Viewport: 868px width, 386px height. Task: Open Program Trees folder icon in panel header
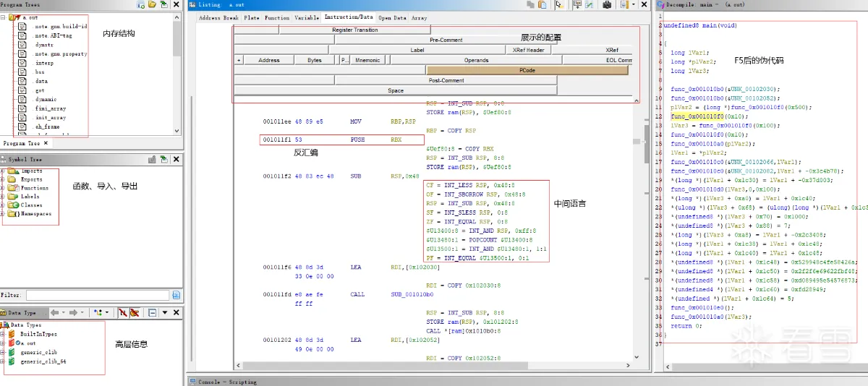click(151, 5)
